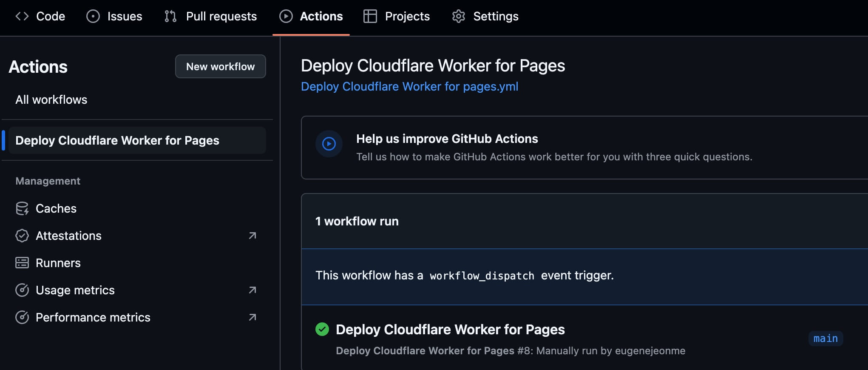Viewport: 868px width, 370px height.
Task: Click the New workflow button
Action: (x=220, y=66)
